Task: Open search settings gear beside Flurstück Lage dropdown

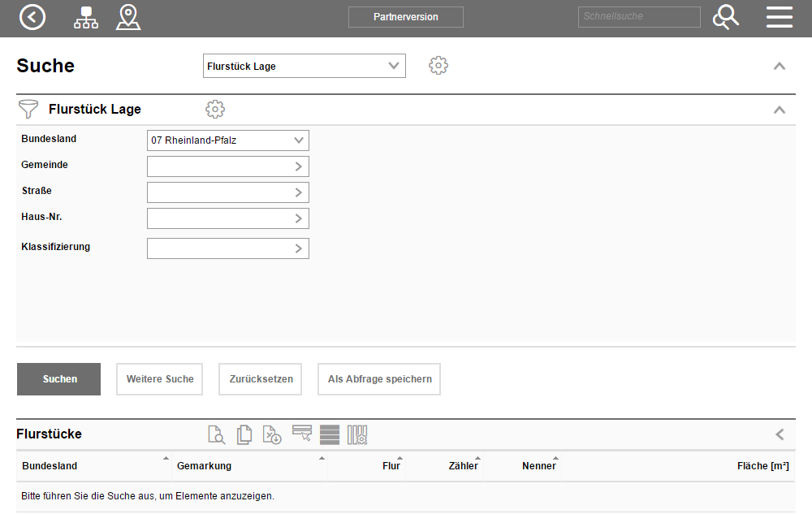Action: [438, 66]
